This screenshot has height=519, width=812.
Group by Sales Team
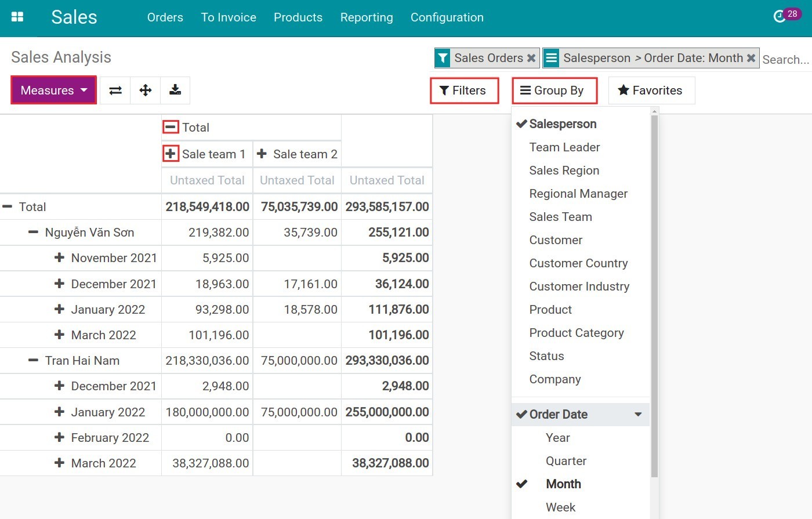point(581,217)
